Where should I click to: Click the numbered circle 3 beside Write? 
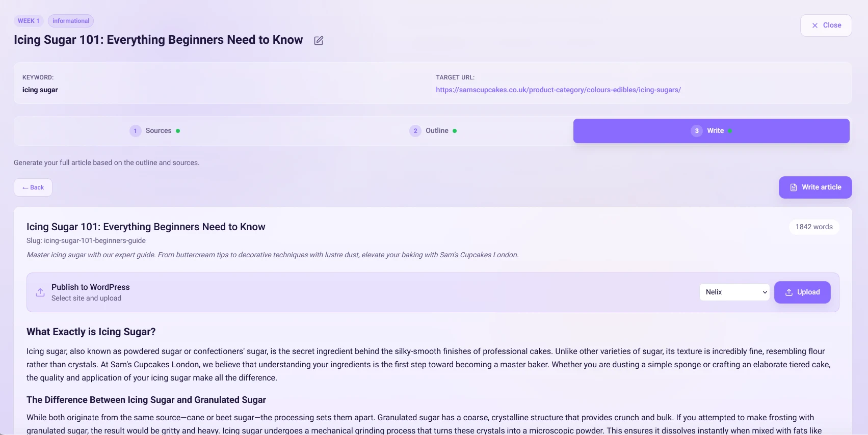[696, 131]
